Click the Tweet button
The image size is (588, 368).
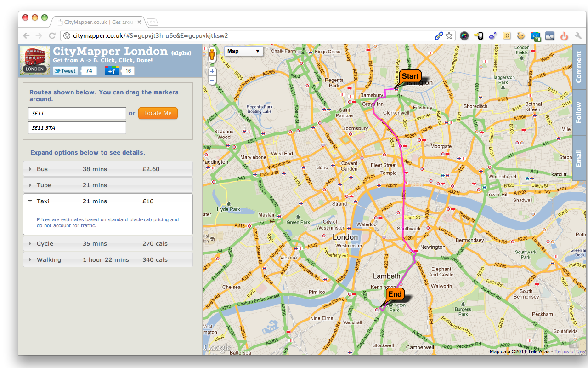click(x=65, y=71)
